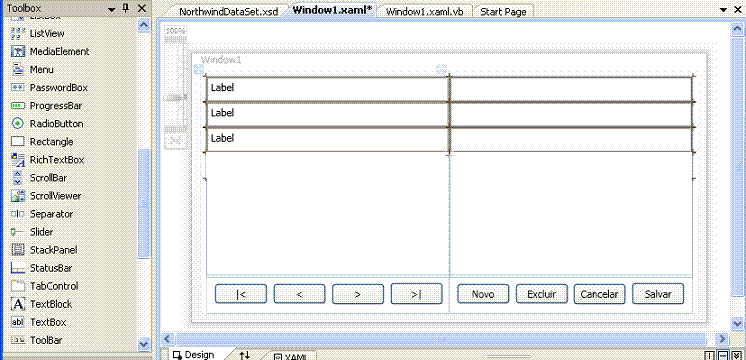
Task: Click the grid column handle icon at top center
Action: [x=442, y=69]
